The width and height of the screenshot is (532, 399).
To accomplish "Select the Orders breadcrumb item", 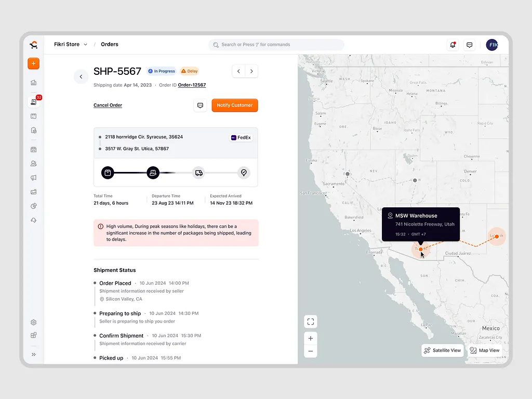I will tap(110, 45).
